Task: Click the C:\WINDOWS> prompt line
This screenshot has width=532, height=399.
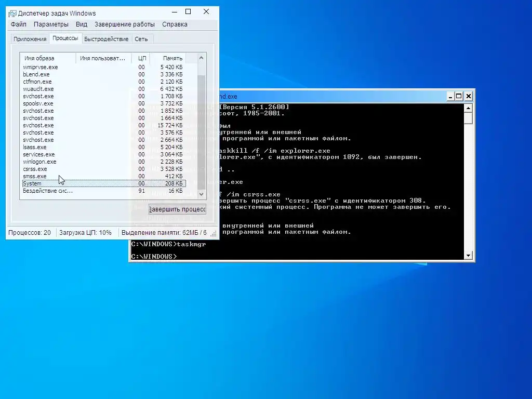Action: (x=154, y=257)
